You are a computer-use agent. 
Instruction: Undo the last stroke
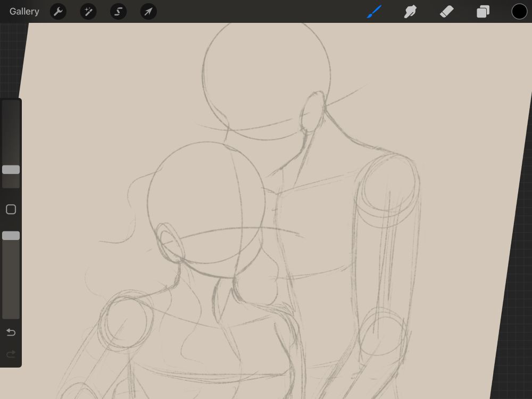click(11, 332)
